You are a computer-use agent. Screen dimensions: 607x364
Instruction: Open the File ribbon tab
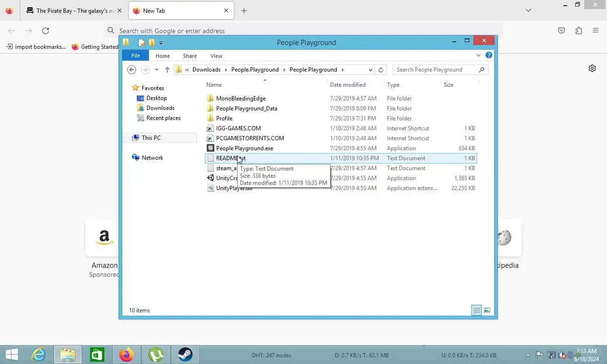pos(136,55)
